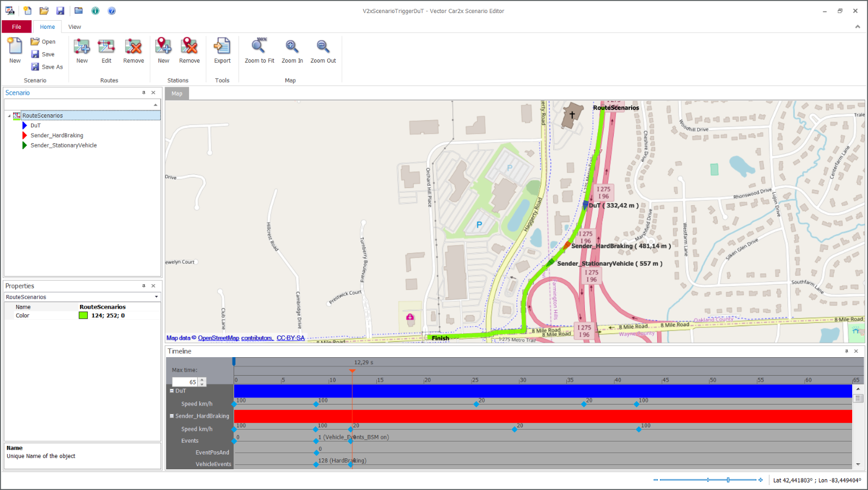Click the zoom slider plus icon
Viewport: 868px width, 490px height.
[761, 480]
